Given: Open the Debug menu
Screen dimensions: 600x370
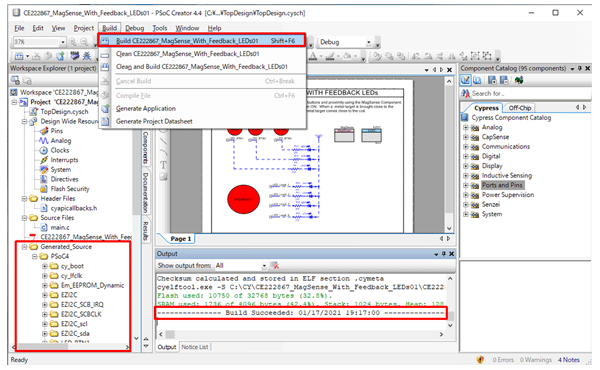Looking at the screenshot, I should (135, 28).
